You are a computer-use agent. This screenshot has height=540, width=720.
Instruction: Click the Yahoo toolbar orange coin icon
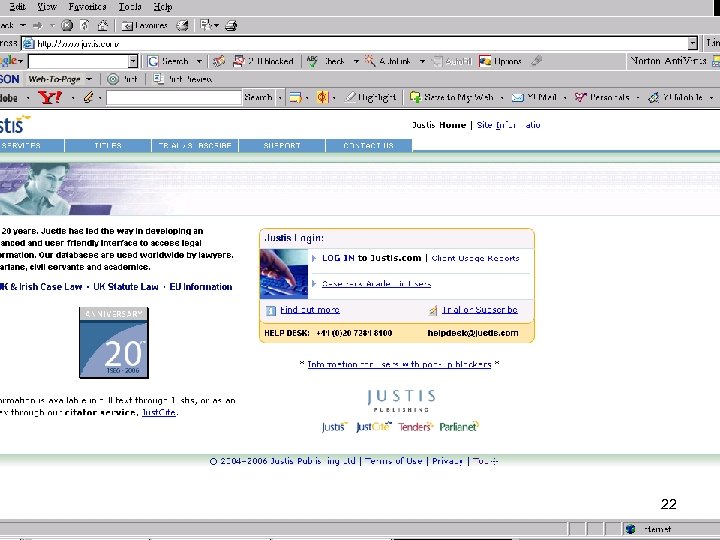click(x=322, y=97)
